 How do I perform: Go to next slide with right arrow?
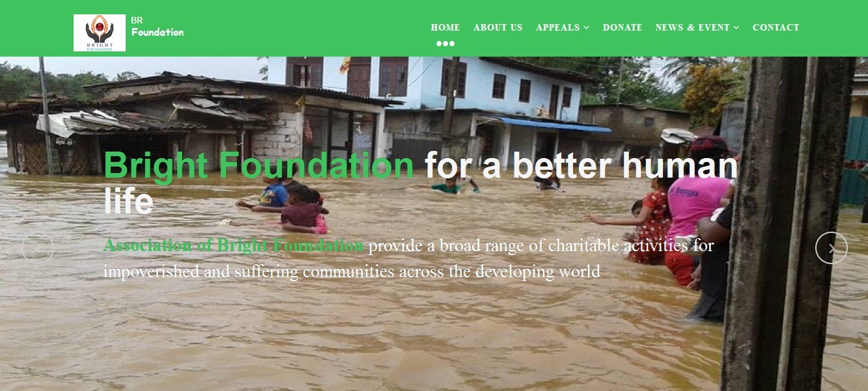pyautogui.click(x=832, y=248)
